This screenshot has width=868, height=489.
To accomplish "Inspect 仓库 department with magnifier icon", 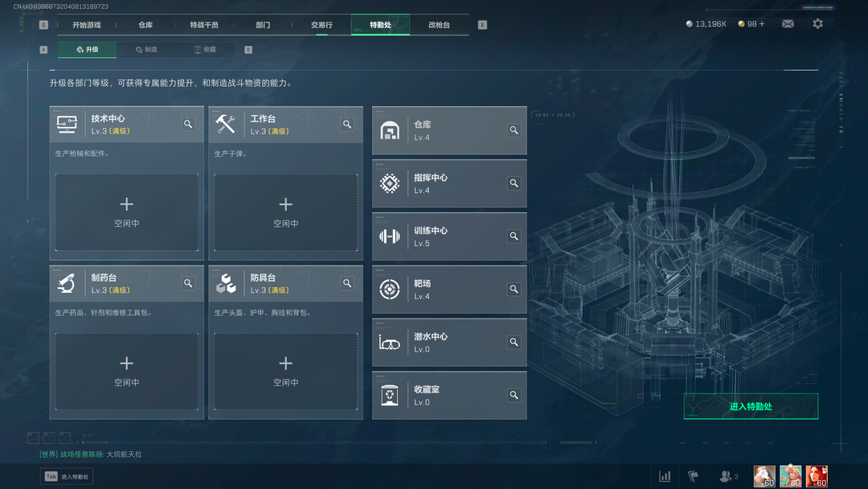I will click(514, 130).
